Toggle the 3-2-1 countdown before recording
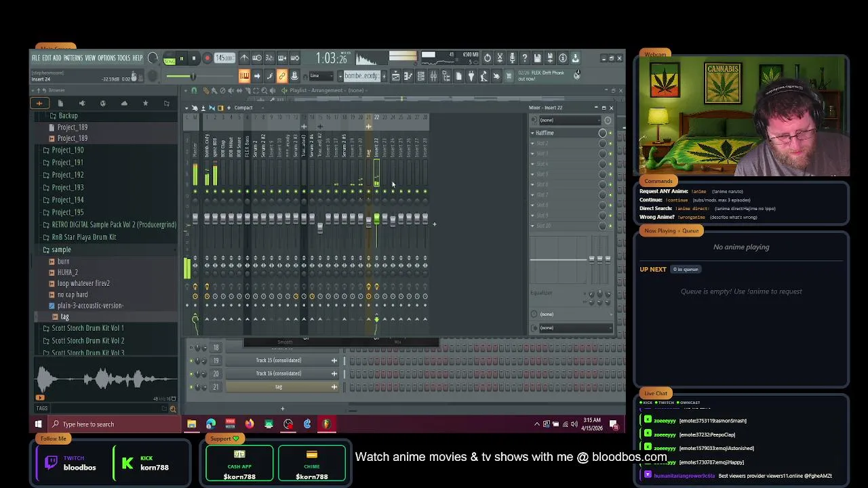This screenshot has height=488, width=868. [269, 58]
